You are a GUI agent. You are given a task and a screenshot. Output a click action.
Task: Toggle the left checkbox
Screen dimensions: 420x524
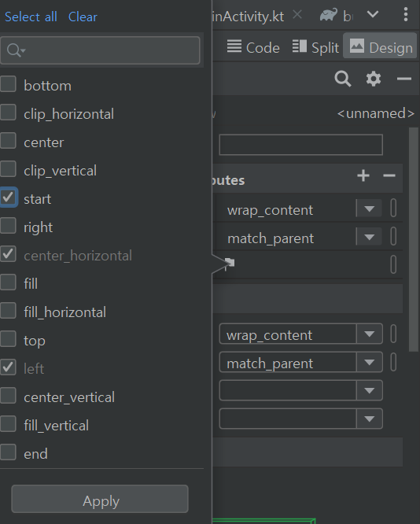coord(9,367)
